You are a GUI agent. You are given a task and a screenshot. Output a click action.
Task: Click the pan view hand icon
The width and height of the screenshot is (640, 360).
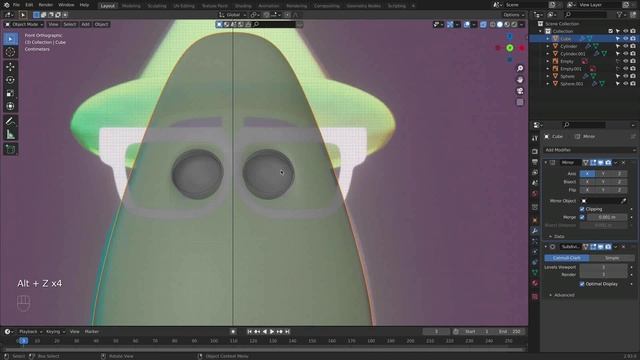(x=520, y=80)
